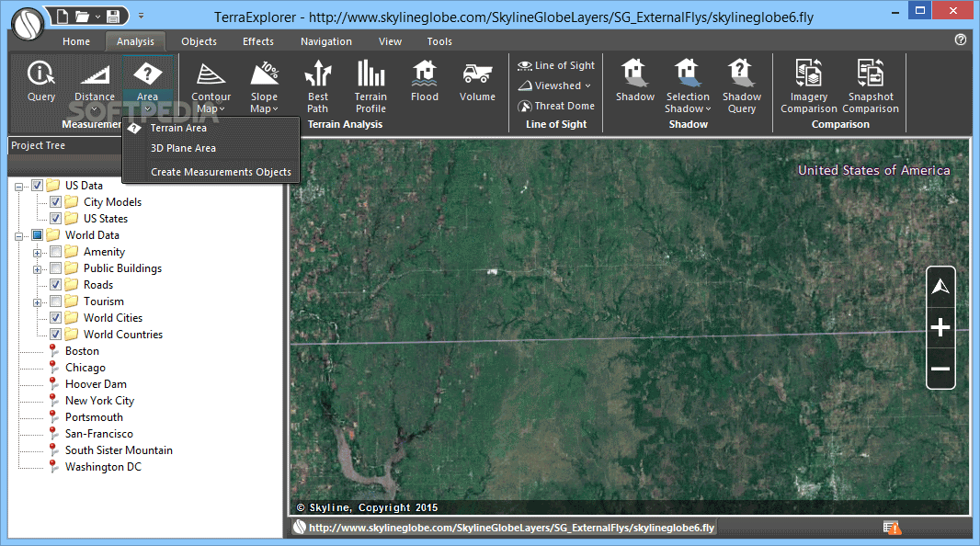Select the Volume analysis tool

477,81
